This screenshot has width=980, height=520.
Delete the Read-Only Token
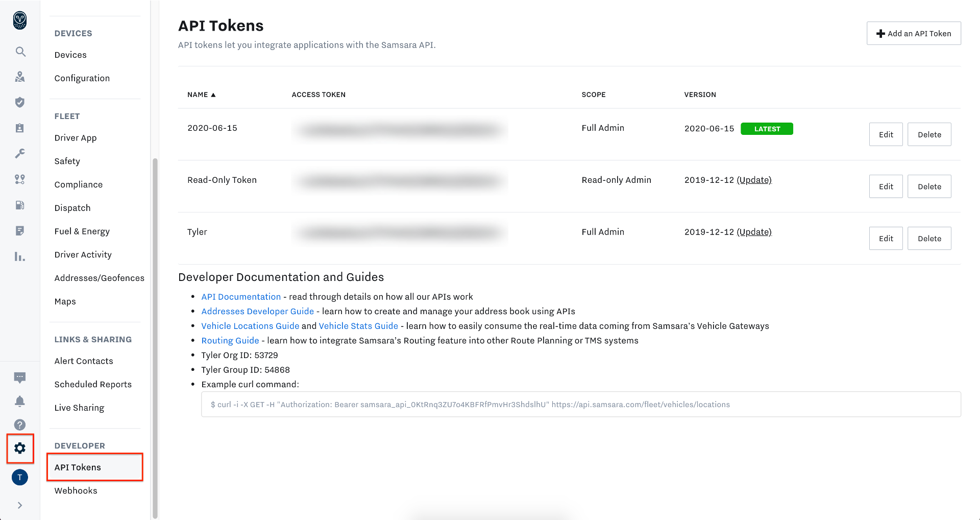[x=929, y=186]
